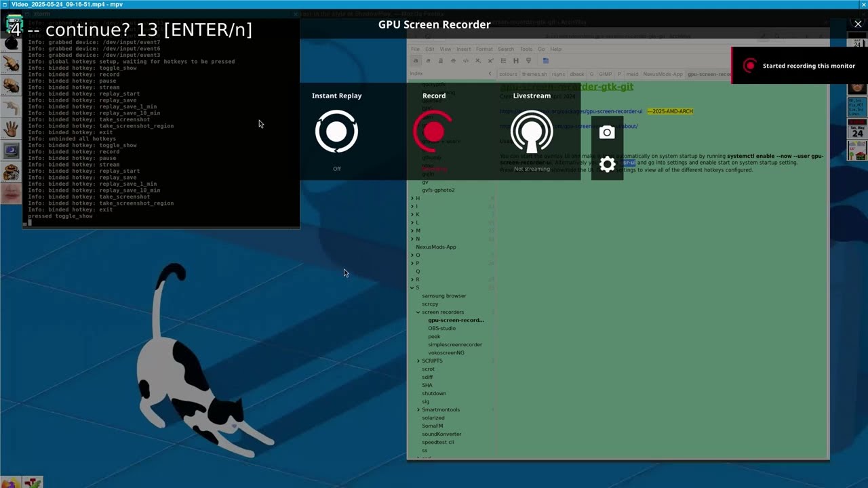Switch to the GIMP tab
The height and width of the screenshot is (488, 868).
[606, 74]
